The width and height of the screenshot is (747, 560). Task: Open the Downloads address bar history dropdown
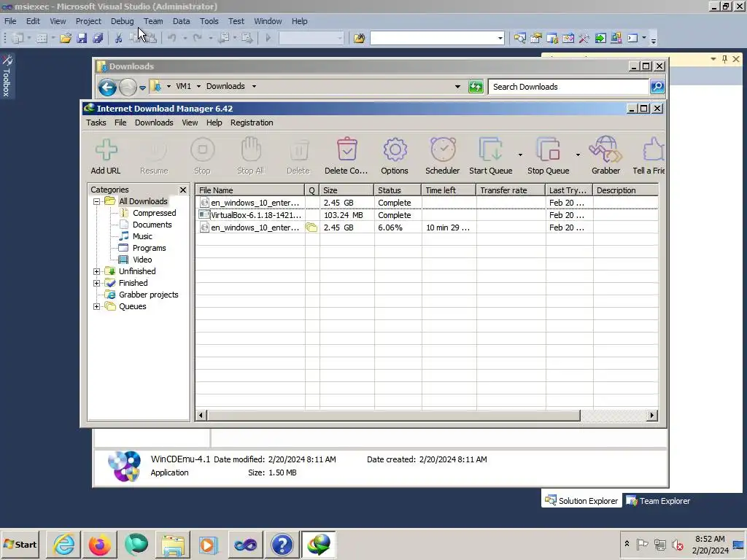tap(457, 87)
